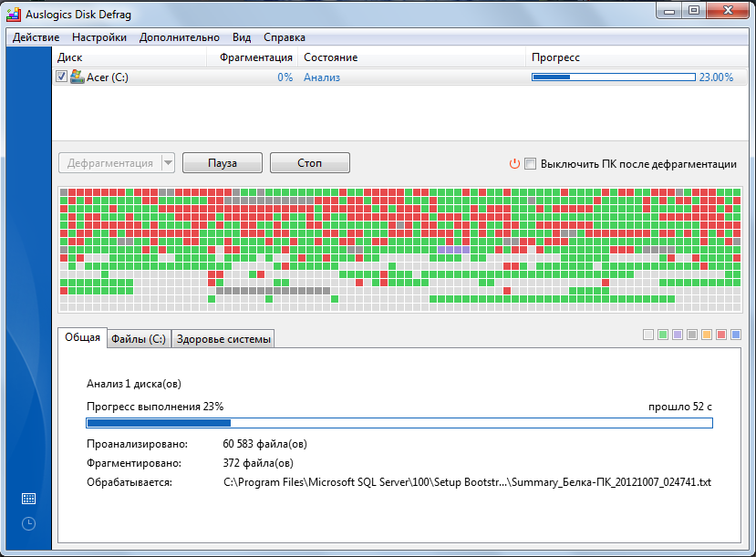Click the Auslogics Disk Defrag title bar icon
This screenshot has width=756, height=557.
click(14, 14)
